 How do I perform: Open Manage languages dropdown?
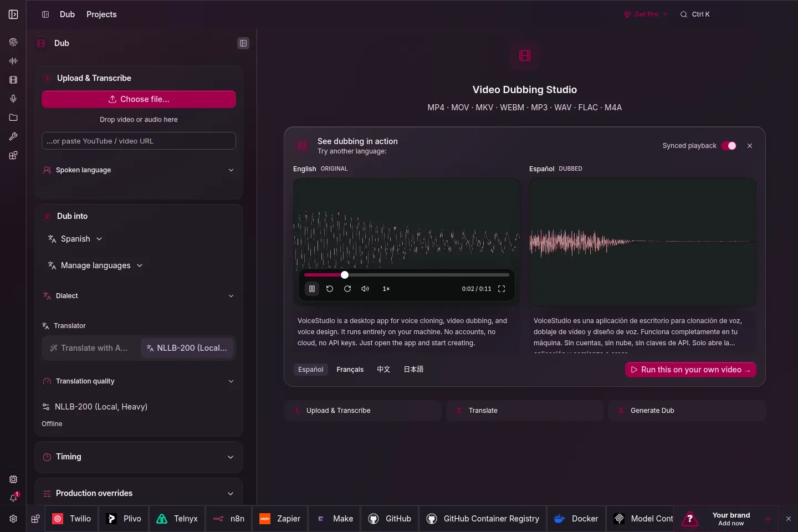click(95, 265)
